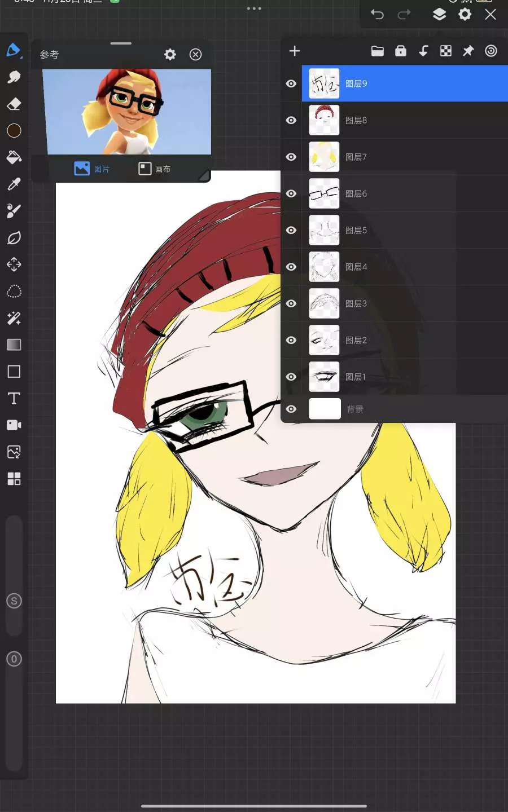
Task: Open the circular target icon in layers panel
Action: (491, 51)
